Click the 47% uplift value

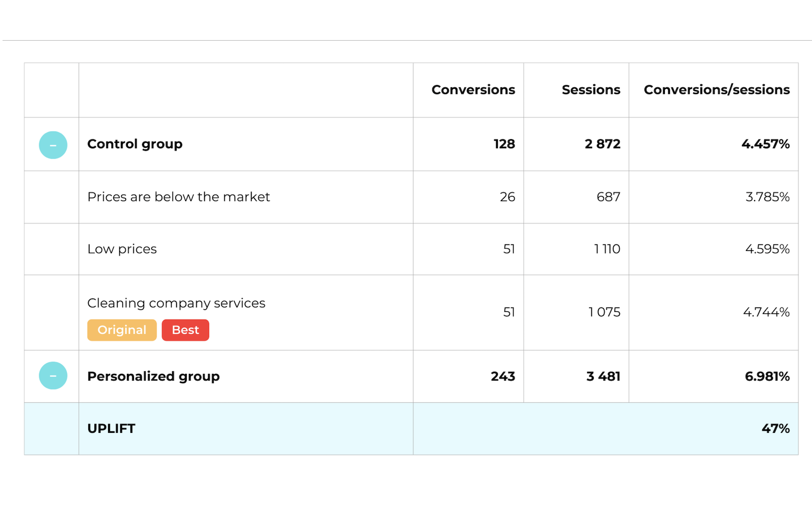point(775,429)
